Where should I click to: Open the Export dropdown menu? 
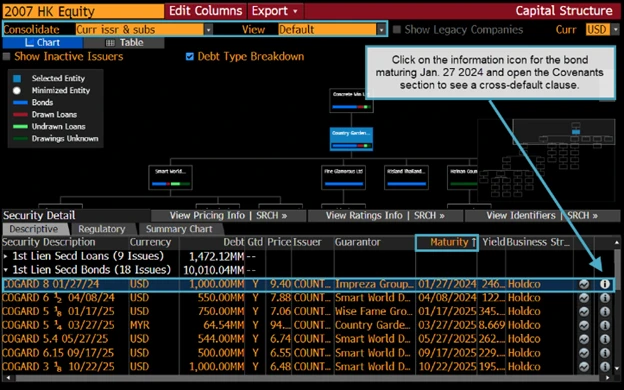point(275,11)
